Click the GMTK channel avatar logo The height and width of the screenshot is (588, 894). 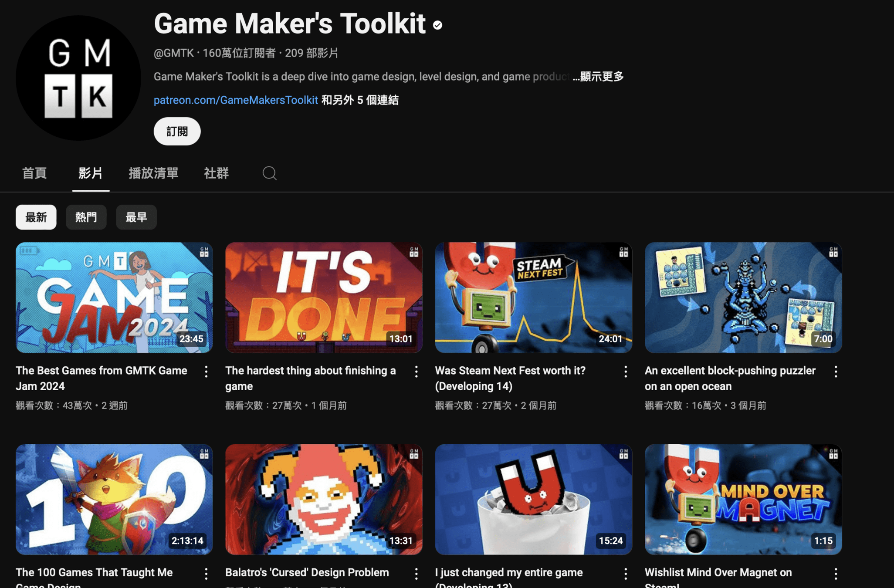tap(78, 78)
